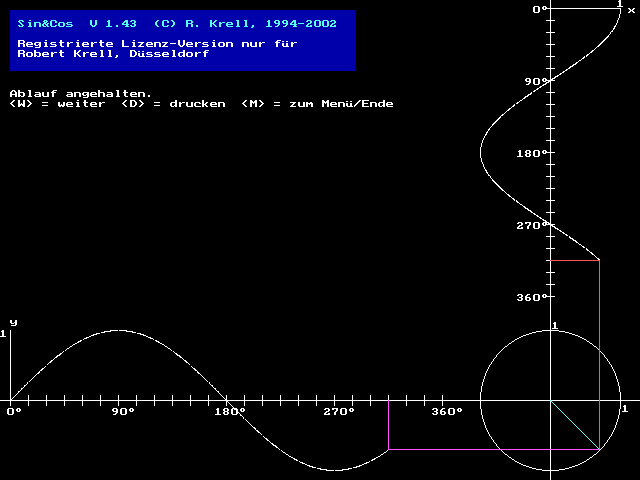Click the cyan radius line in the unit circle
This screenshot has width=640, height=480.
point(575,425)
